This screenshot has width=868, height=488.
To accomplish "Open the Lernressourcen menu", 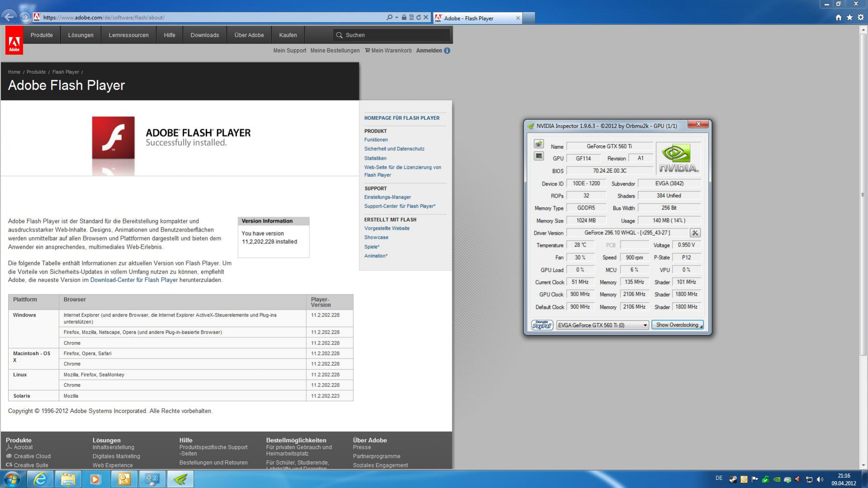I will pos(128,35).
